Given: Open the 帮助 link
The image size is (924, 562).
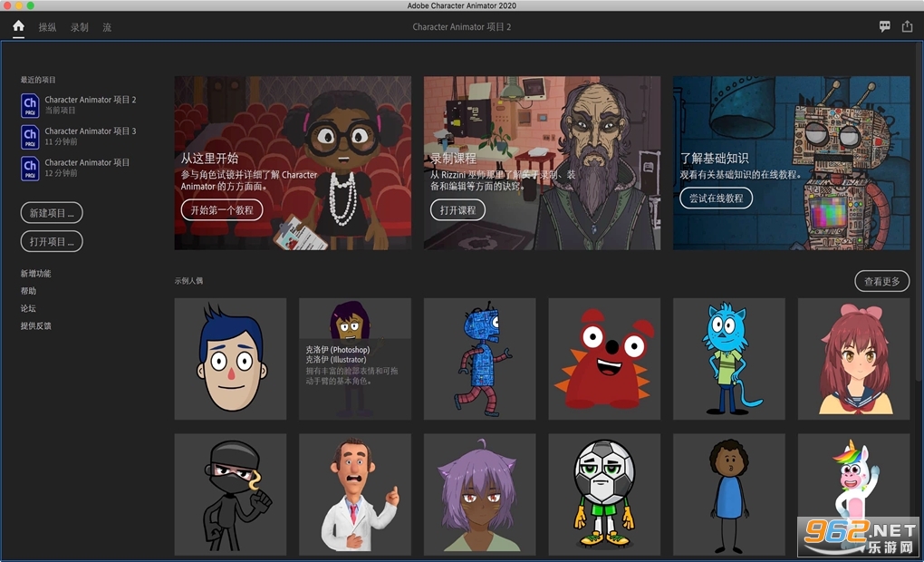Looking at the screenshot, I should click(28, 291).
